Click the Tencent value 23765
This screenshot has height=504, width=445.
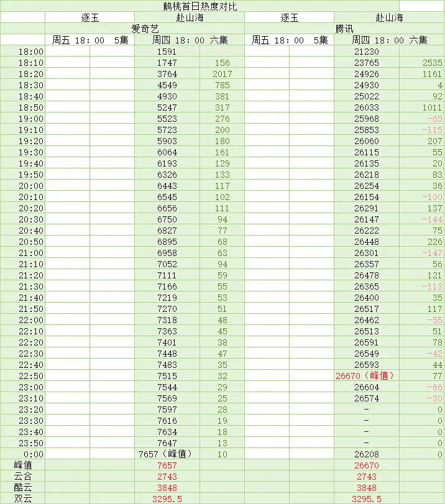tap(367, 63)
